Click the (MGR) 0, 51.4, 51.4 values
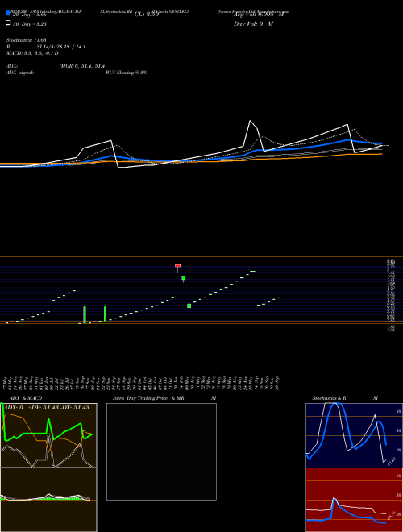This screenshot has height=532, width=403. pyautogui.click(x=82, y=66)
